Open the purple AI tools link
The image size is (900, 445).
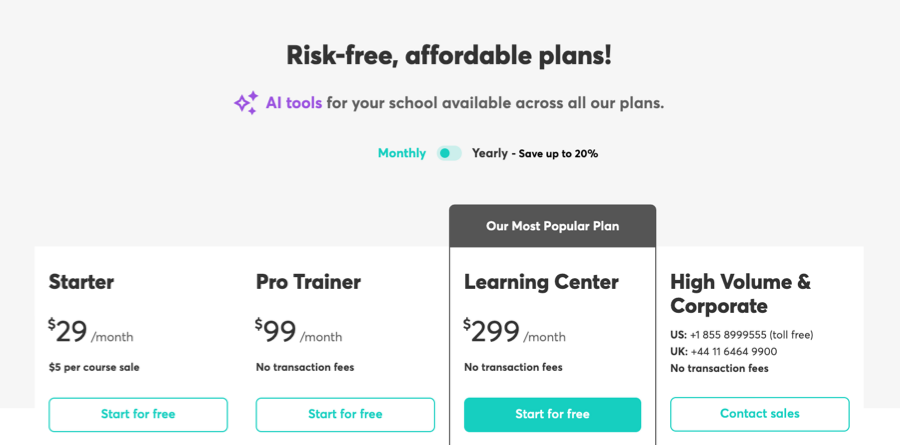click(x=294, y=103)
